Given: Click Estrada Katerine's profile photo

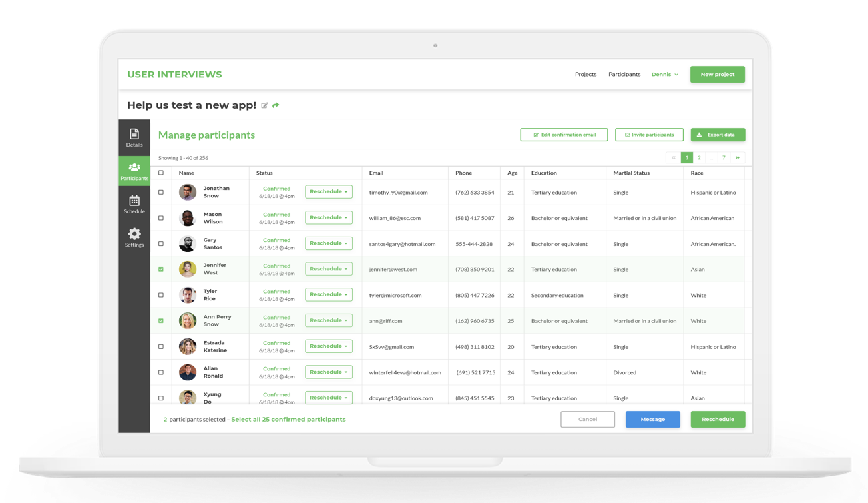Looking at the screenshot, I should coord(187,346).
